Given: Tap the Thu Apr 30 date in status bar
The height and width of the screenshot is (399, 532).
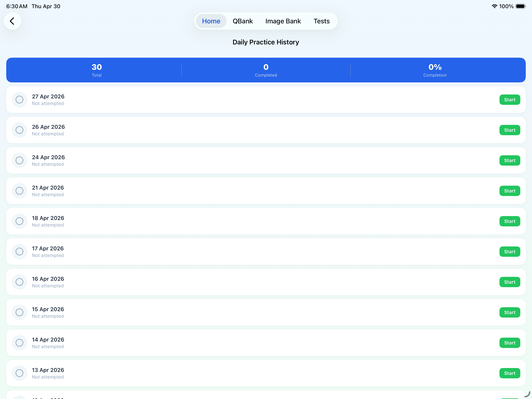Looking at the screenshot, I should coord(46,6).
